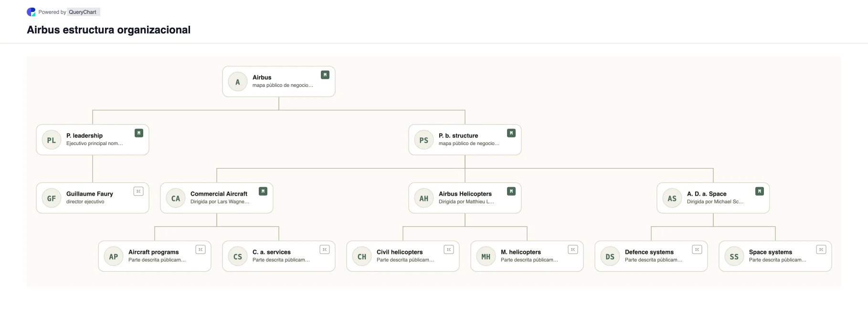
Task: Open the QueryChart link in header
Action: coord(83,12)
